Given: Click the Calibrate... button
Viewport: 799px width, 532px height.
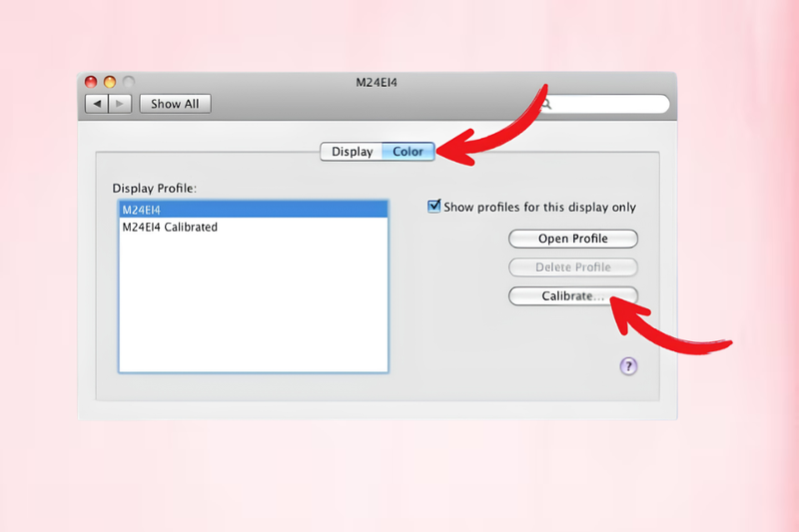Looking at the screenshot, I should click(572, 295).
